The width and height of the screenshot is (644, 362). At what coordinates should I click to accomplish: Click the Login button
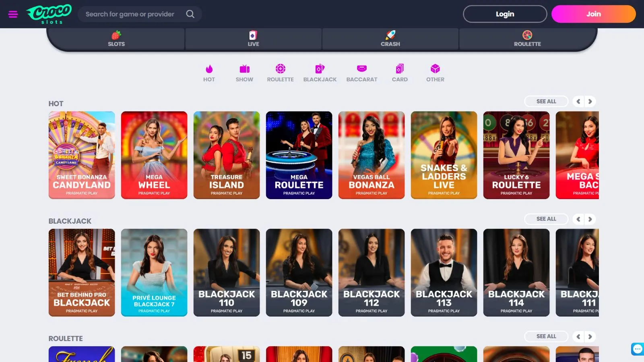click(x=505, y=14)
